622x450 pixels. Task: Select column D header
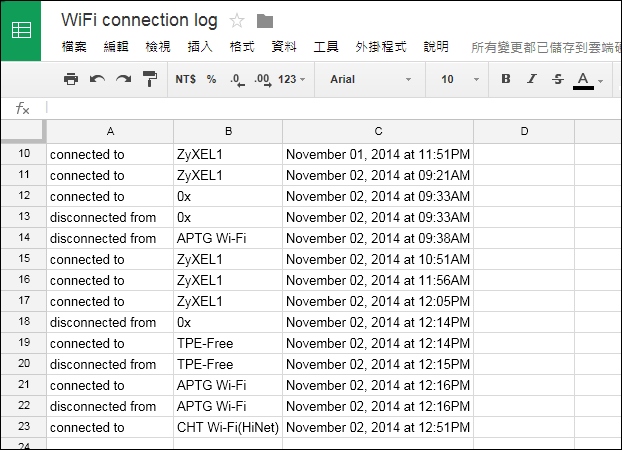[524, 131]
